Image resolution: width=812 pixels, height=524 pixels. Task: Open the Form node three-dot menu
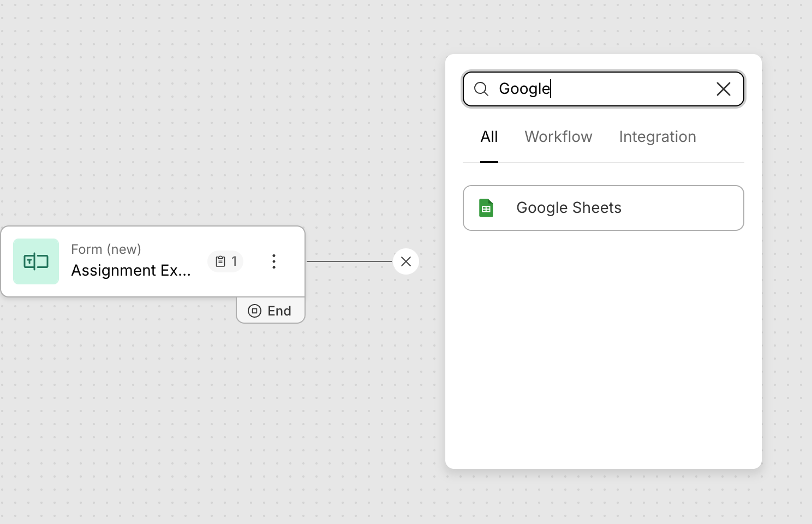(274, 261)
